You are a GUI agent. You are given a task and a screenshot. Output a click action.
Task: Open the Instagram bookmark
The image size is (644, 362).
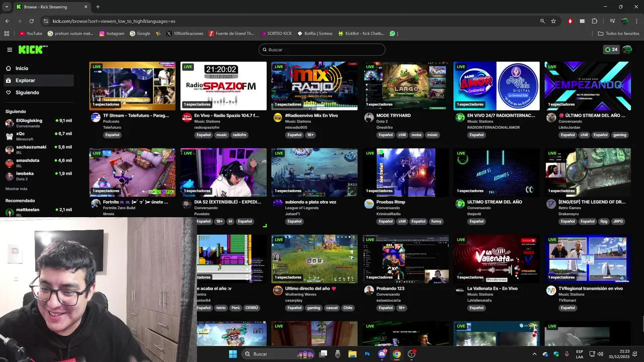point(112,34)
